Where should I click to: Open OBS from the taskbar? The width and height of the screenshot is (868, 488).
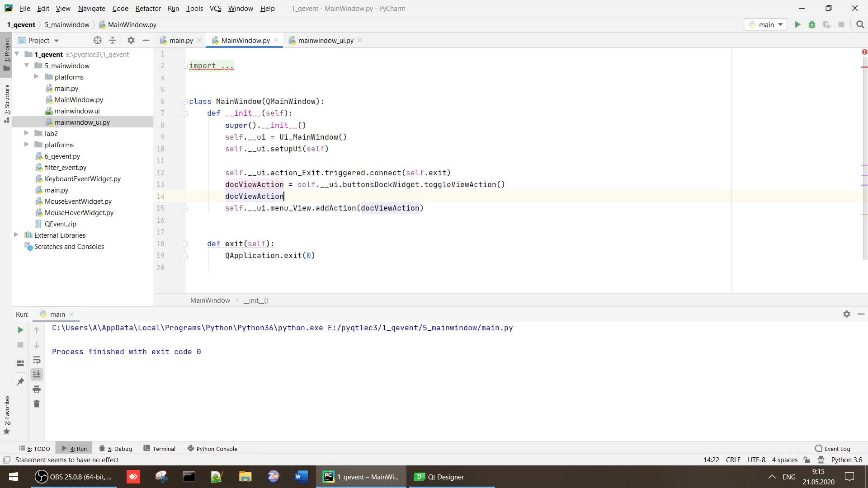pyautogui.click(x=74, y=477)
